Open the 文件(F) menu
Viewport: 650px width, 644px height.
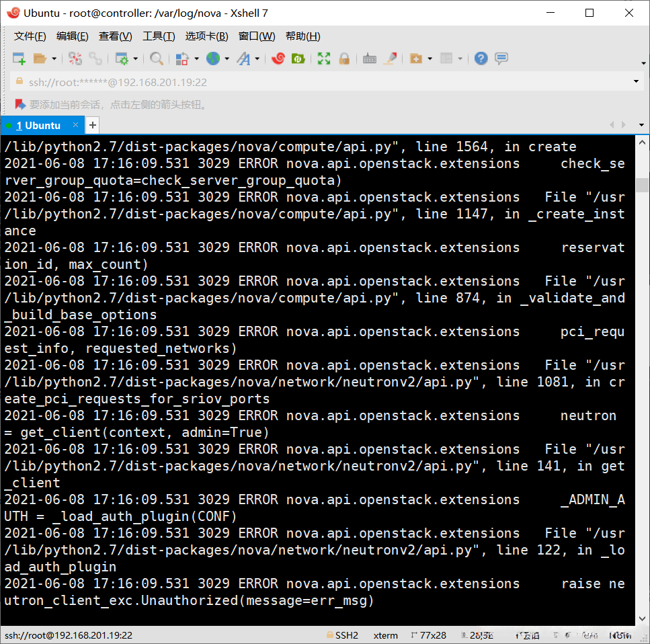[x=30, y=36]
